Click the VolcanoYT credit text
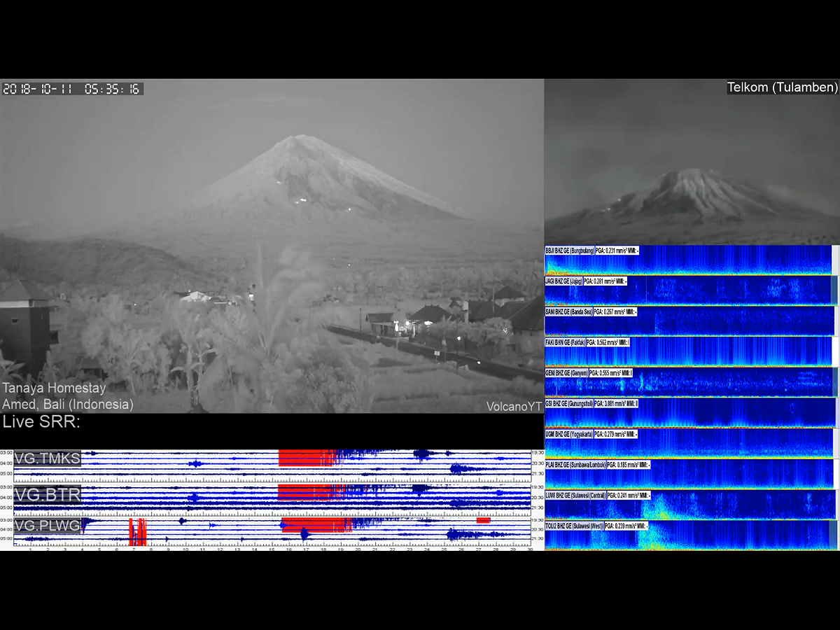Screen dimensions: 840x630 pos(514,406)
